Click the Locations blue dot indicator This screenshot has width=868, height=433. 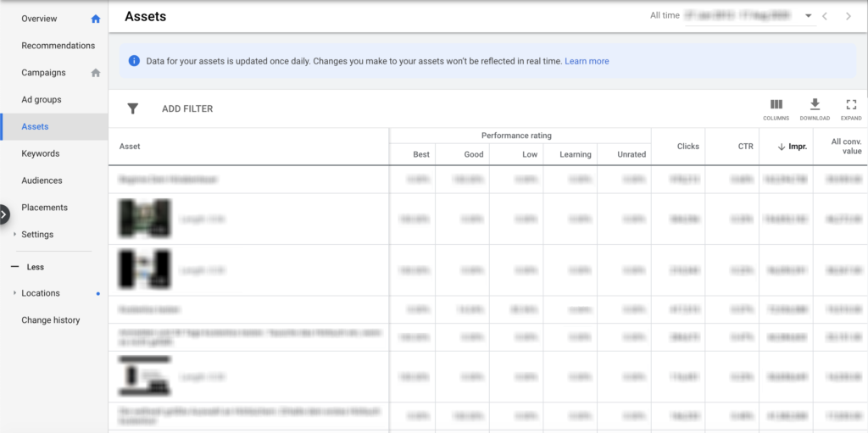pos(98,293)
